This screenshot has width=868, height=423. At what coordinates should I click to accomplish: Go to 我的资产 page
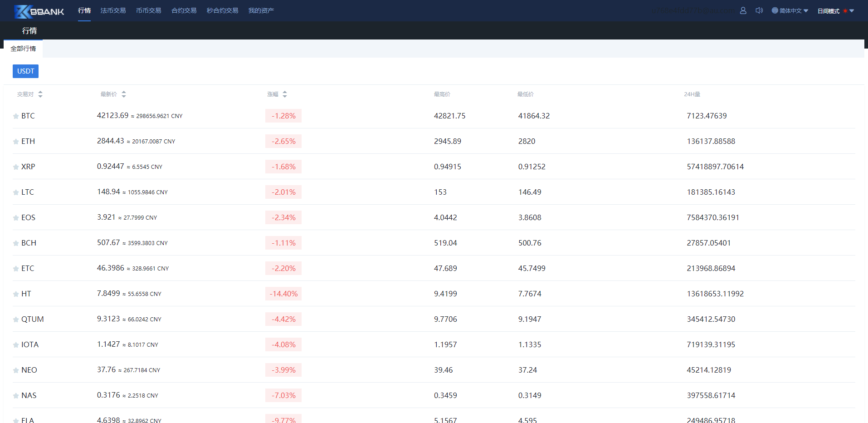261,10
